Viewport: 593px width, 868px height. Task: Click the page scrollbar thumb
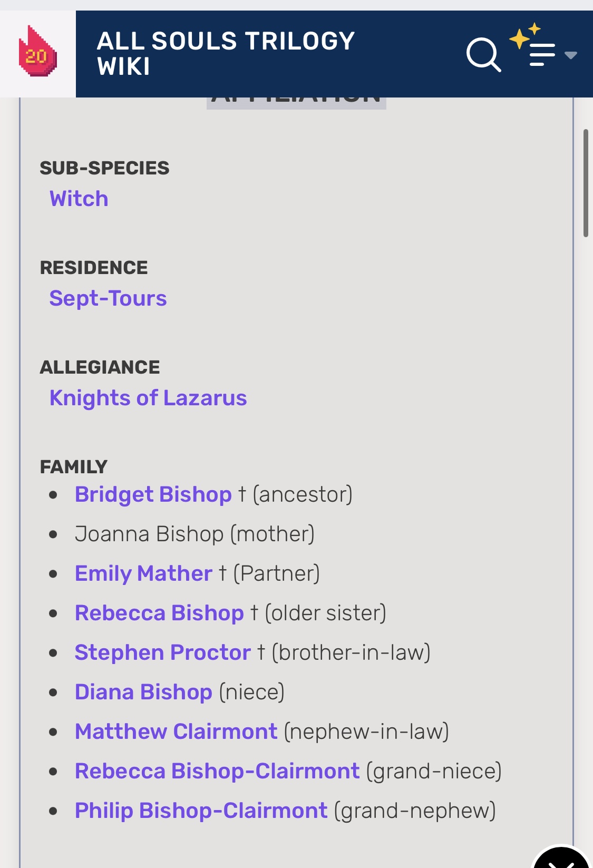click(586, 183)
